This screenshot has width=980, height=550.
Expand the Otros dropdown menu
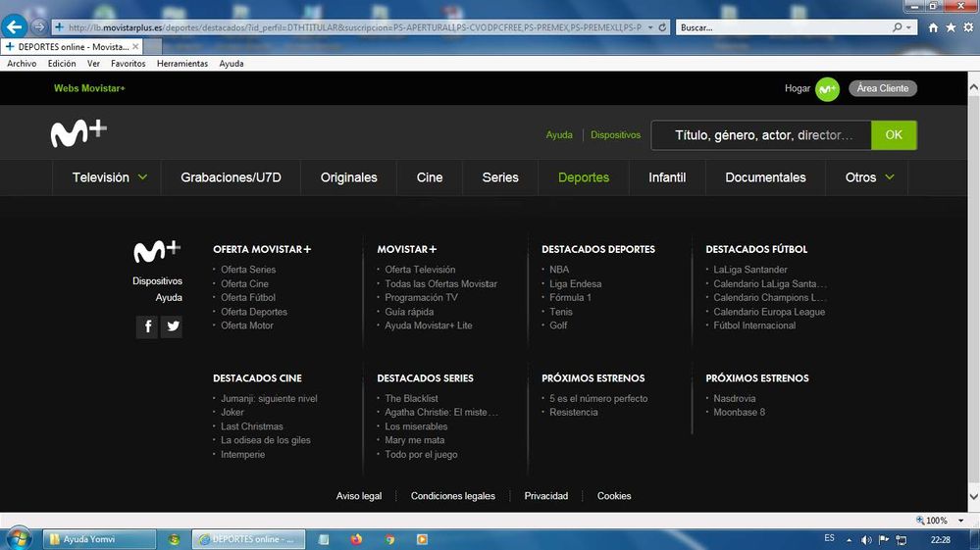tap(869, 177)
